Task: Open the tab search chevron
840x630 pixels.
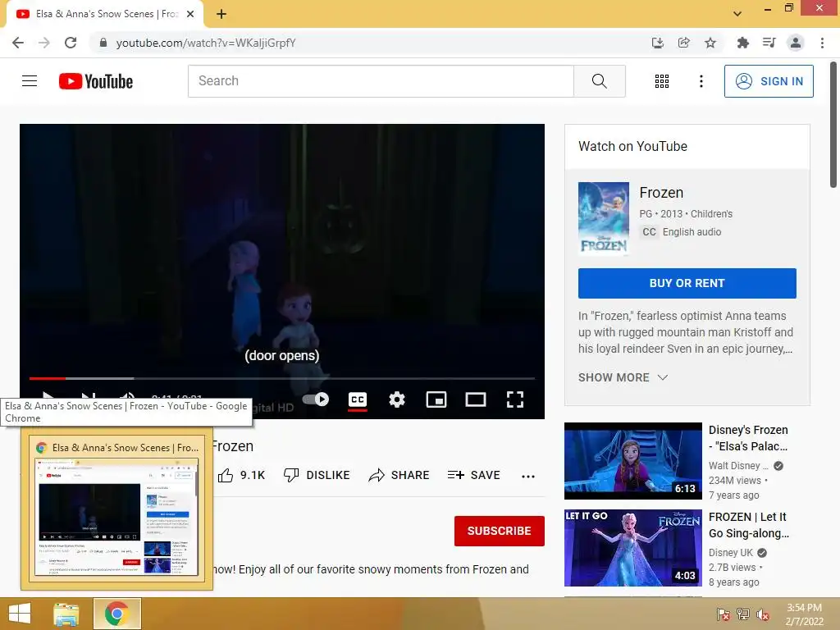Action: (x=737, y=14)
